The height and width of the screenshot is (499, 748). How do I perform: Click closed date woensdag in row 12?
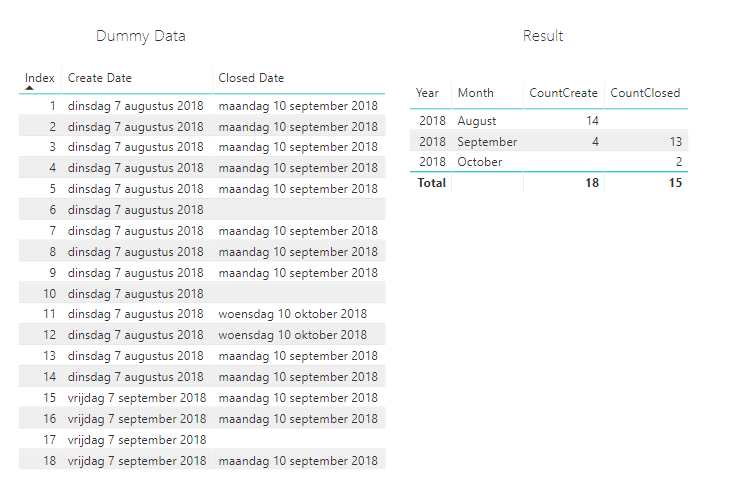[x=292, y=335]
